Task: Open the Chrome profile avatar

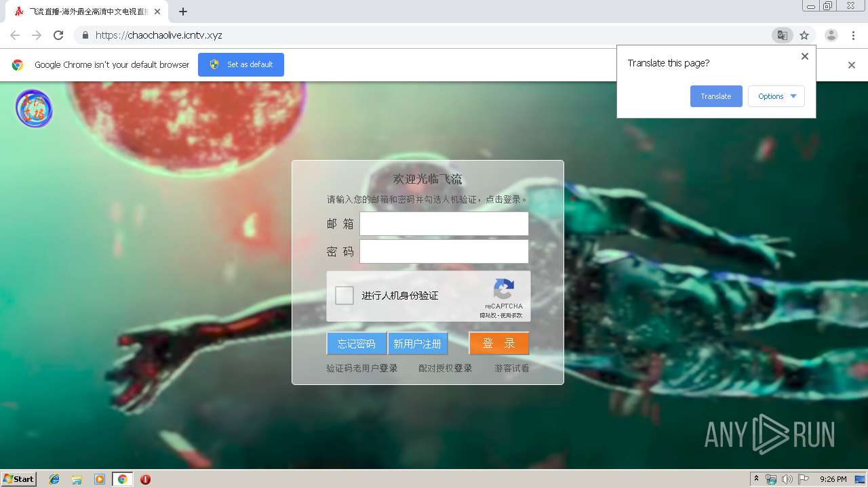Action: click(x=831, y=35)
